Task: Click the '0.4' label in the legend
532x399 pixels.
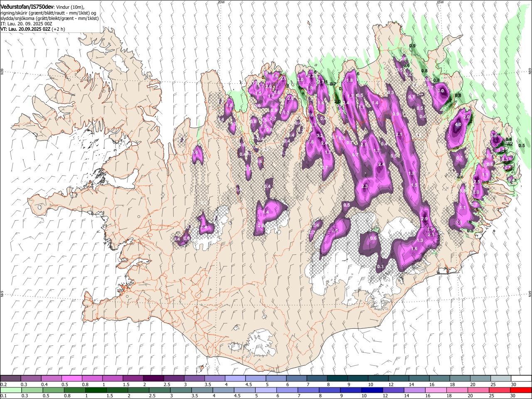Action: point(44,384)
